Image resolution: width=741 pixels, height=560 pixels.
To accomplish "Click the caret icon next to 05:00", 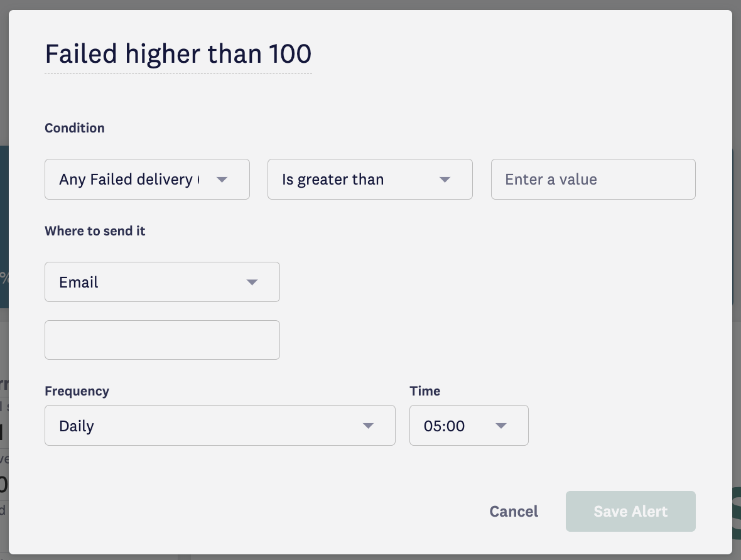I will [501, 426].
